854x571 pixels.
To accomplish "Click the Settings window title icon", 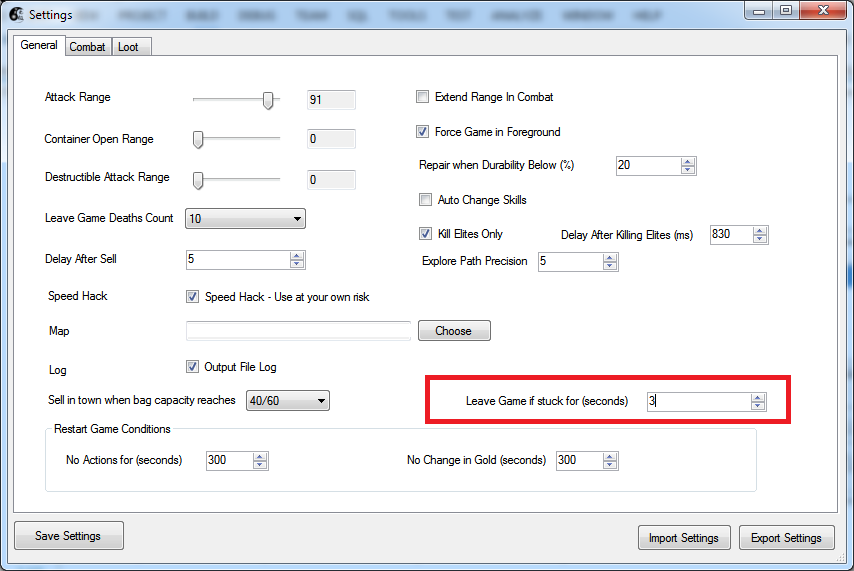I will click(x=16, y=15).
